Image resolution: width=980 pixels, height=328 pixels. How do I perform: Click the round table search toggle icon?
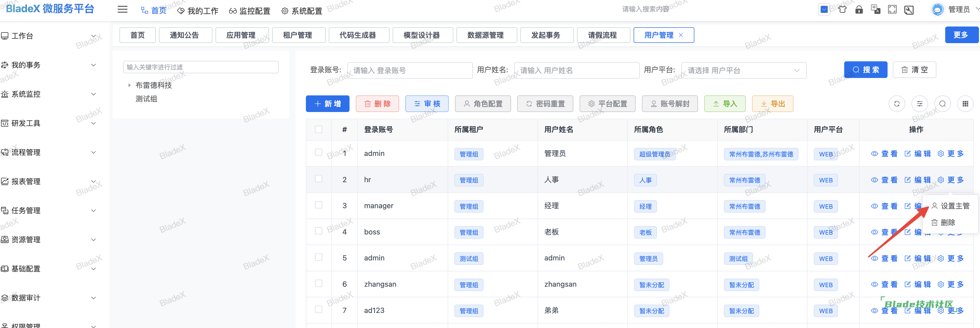click(942, 104)
